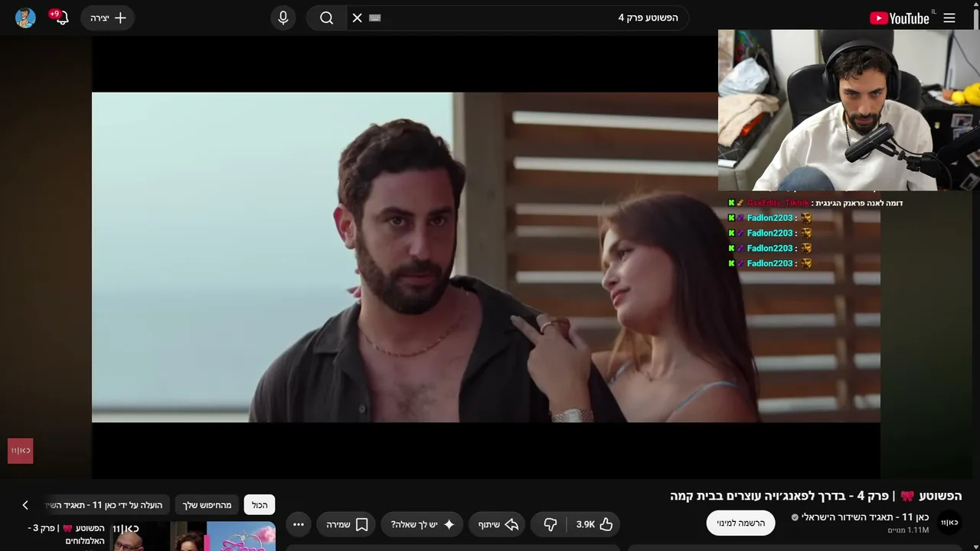This screenshot has width=980, height=551.
Task: Submit search with the magnifier icon
Action: tap(327, 18)
